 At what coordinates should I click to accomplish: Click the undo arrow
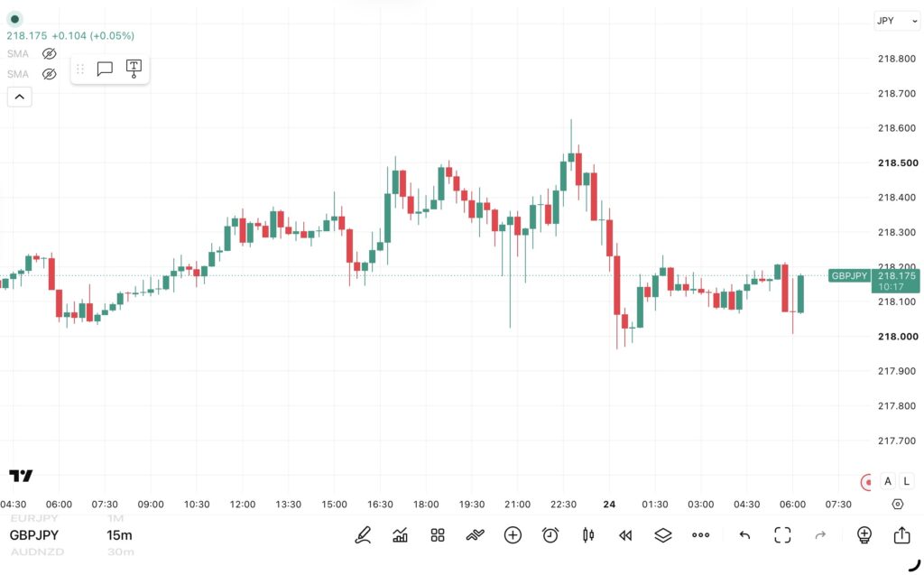click(744, 535)
